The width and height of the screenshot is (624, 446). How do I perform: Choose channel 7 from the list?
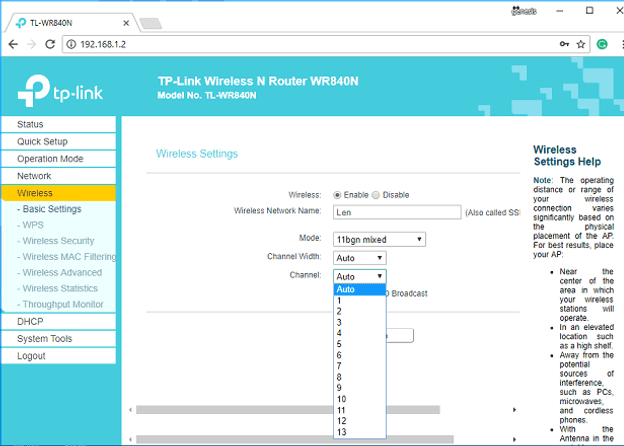360,366
